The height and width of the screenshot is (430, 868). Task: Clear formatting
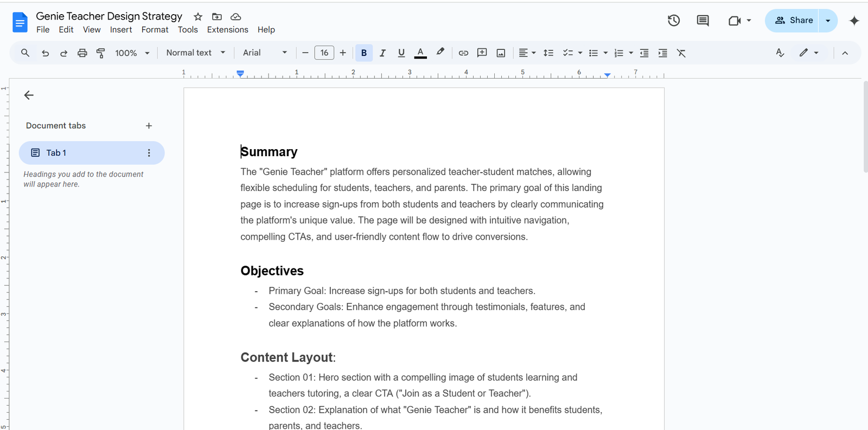pyautogui.click(x=681, y=53)
